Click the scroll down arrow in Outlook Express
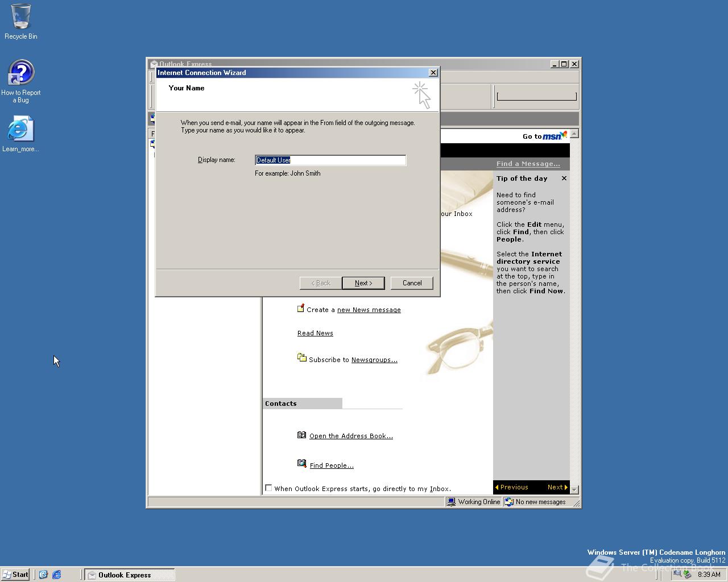 [x=574, y=489]
